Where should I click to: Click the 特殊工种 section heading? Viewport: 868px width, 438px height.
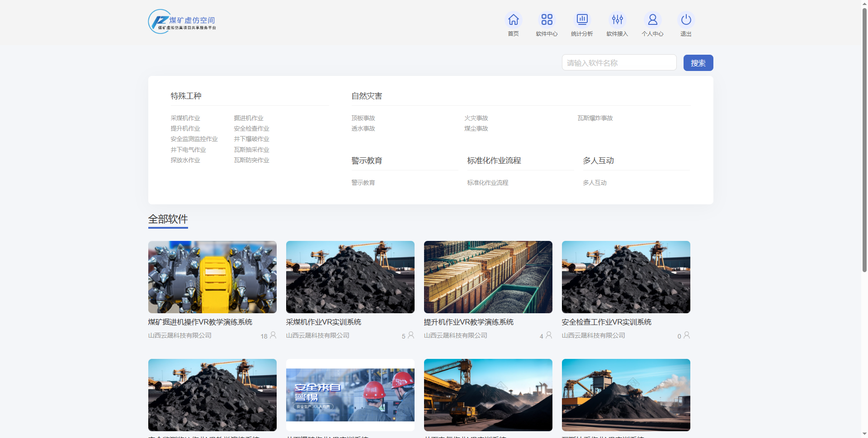click(x=186, y=96)
